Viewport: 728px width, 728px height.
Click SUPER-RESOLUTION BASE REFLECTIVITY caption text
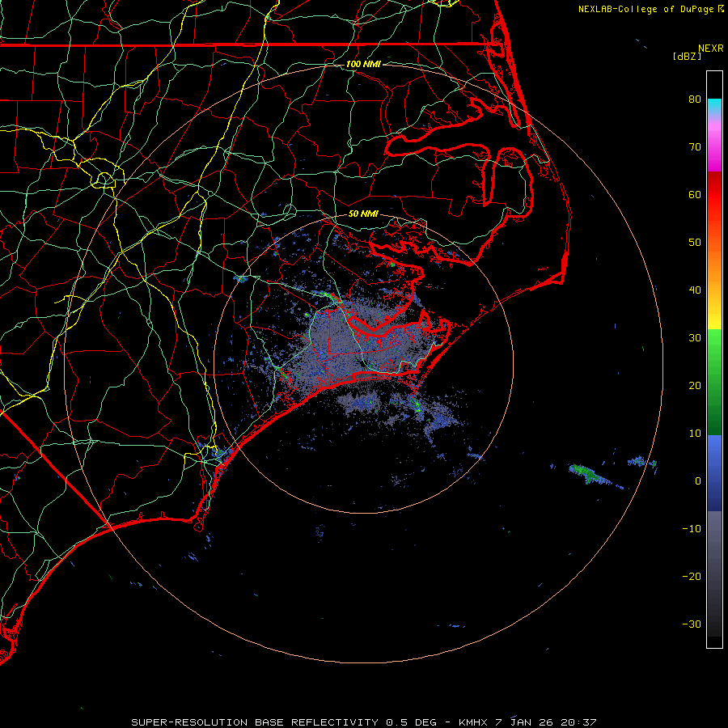point(255,722)
